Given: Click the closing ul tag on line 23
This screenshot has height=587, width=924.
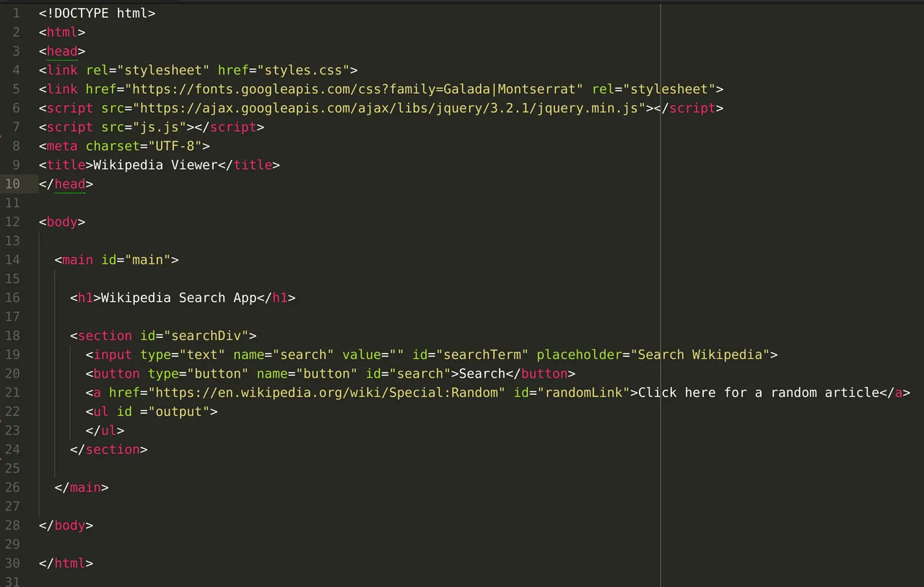Looking at the screenshot, I should [105, 430].
